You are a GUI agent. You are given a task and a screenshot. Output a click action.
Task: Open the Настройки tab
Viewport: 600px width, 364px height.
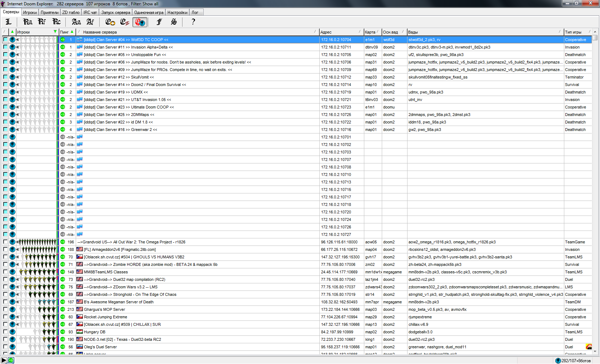177,12
